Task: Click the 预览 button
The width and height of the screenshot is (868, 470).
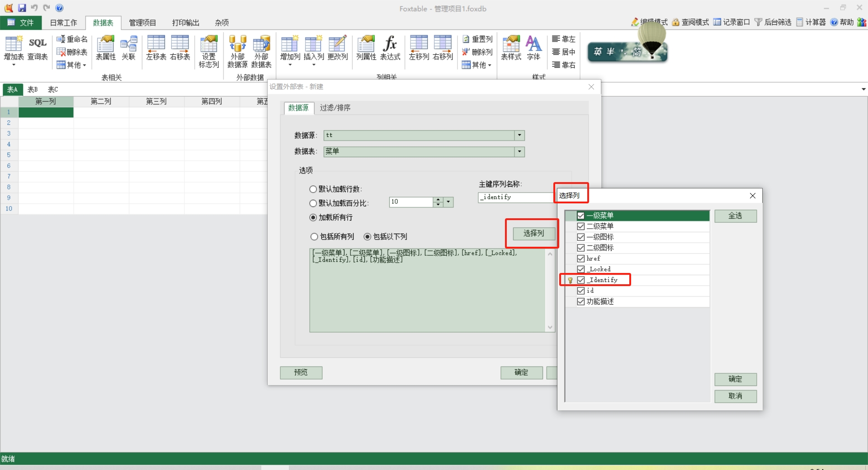Action: pyautogui.click(x=301, y=372)
